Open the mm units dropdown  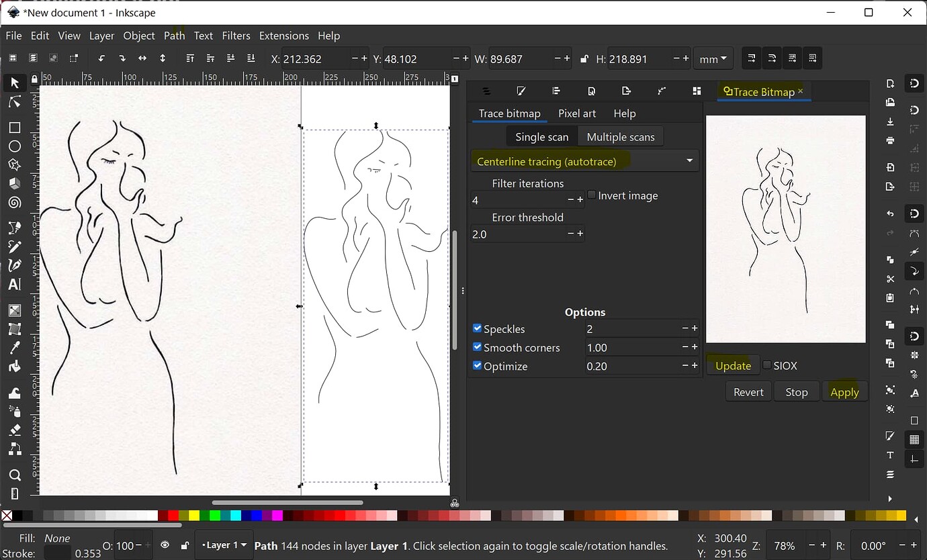pos(713,58)
